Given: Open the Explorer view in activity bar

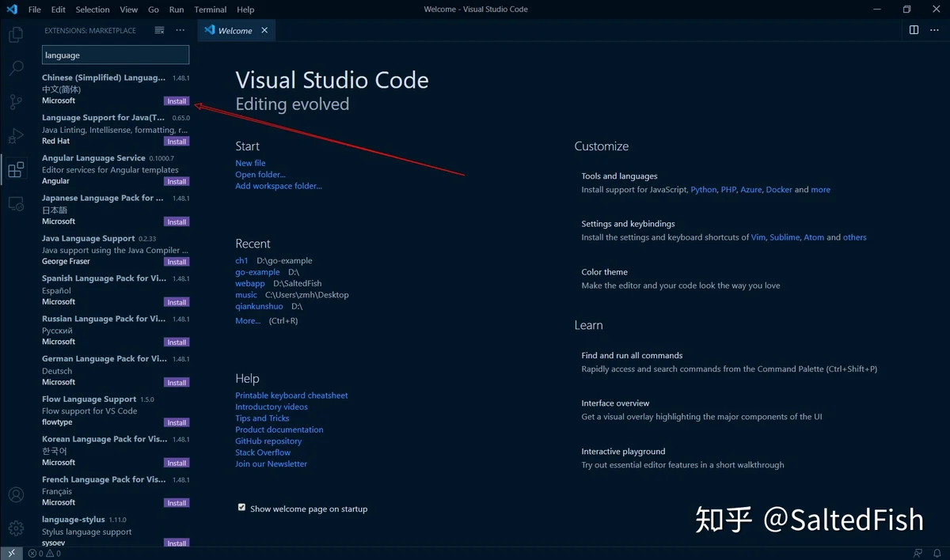Looking at the screenshot, I should tap(16, 35).
